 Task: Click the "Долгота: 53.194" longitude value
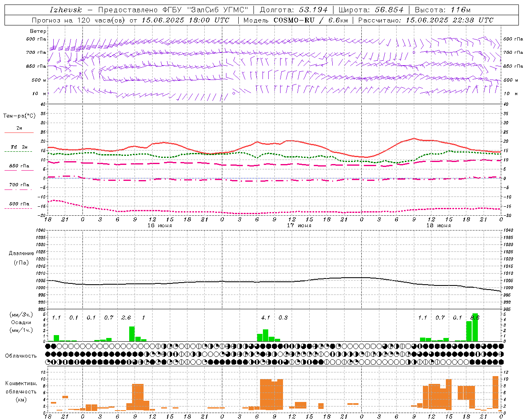pos(294,10)
